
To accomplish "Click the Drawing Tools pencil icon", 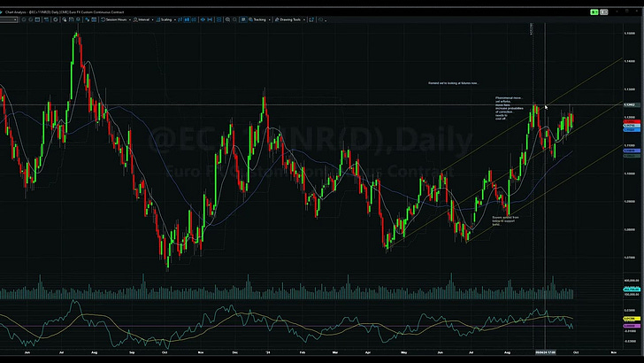I will [x=277, y=19].
